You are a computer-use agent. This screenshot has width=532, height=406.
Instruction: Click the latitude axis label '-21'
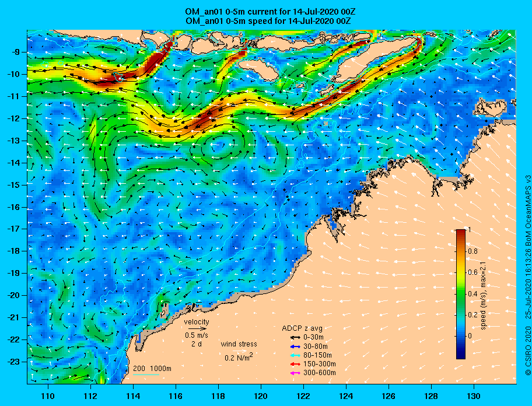(14, 317)
